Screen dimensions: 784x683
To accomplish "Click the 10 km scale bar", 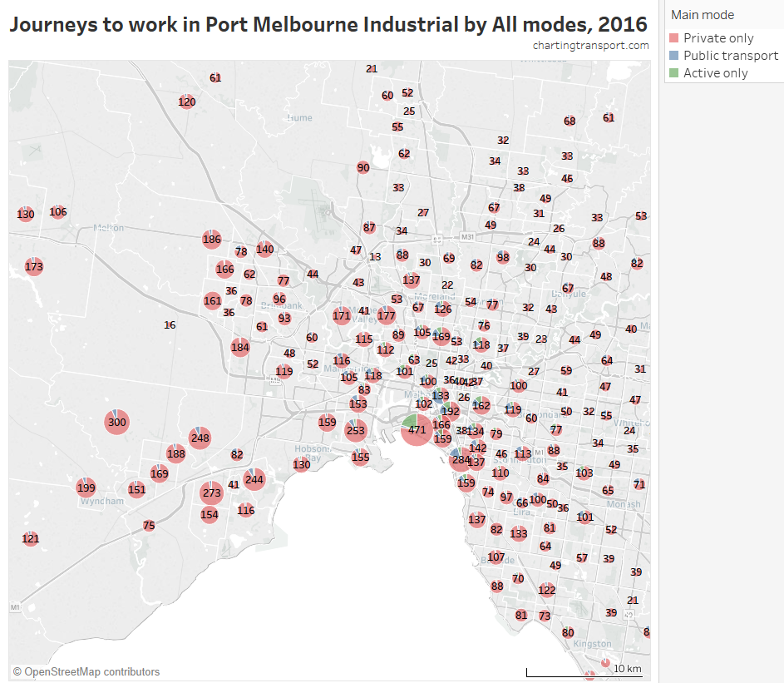I will (x=584, y=670).
